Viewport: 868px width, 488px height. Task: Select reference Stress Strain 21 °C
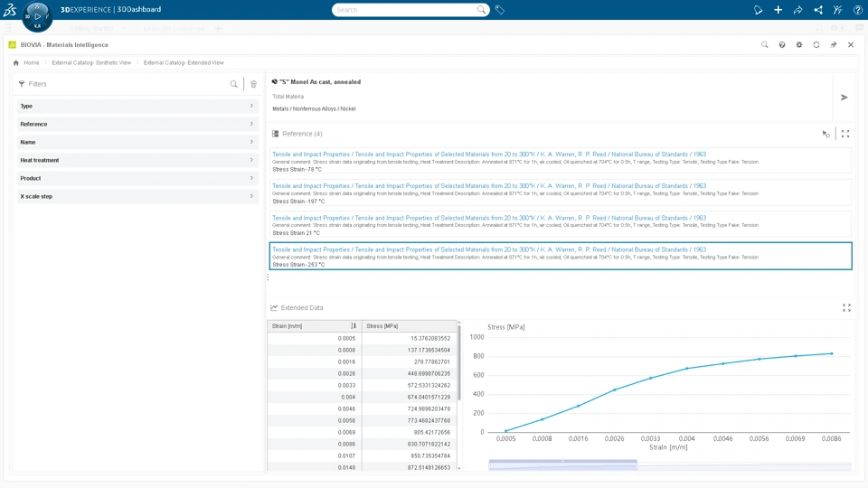(x=561, y=225)
